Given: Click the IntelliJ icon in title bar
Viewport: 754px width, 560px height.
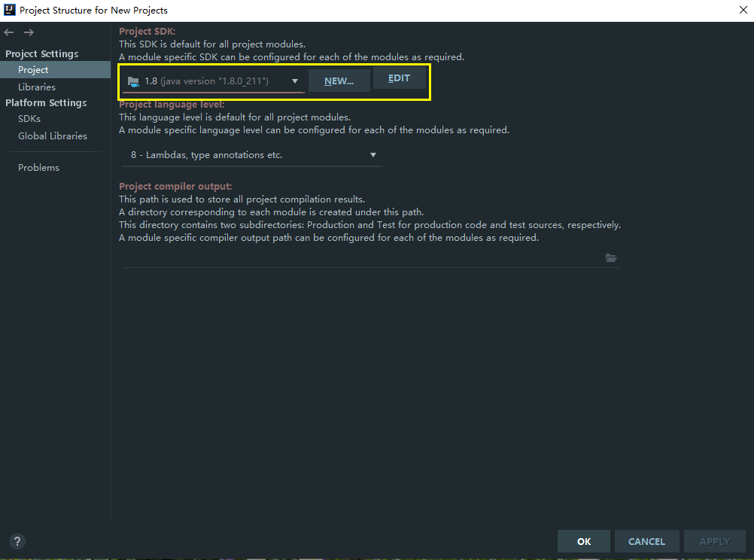Looking at the screenshot, I should [9, 10].
